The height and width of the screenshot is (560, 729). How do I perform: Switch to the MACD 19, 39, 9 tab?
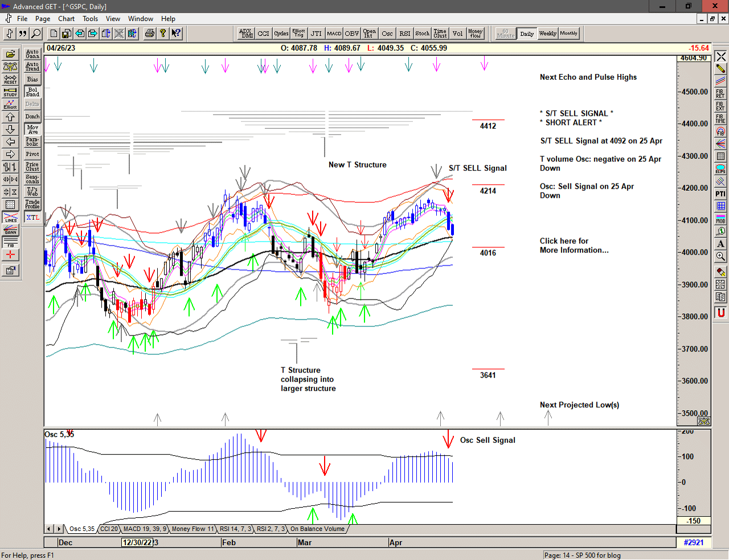pyautogui.click(x=145, y=529)
